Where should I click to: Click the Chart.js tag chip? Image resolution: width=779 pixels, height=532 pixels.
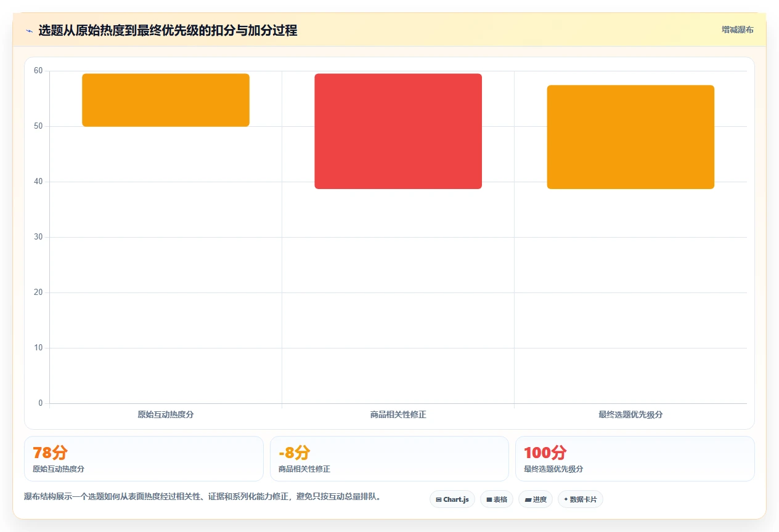pos(452,499)
